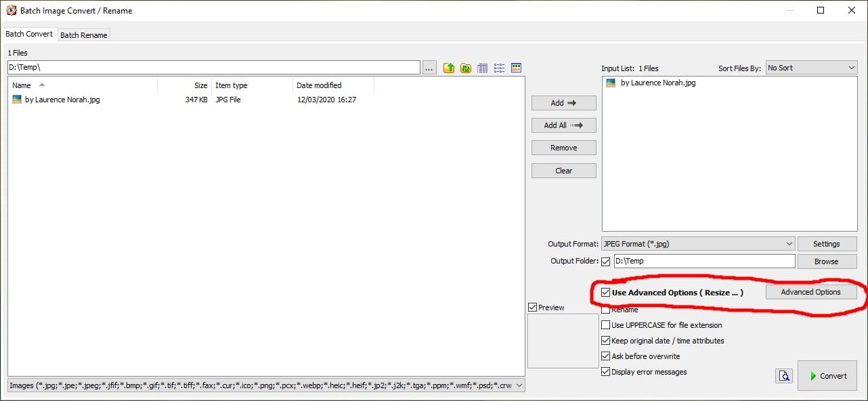Open the preview dialog beside Convert
The width and height of the screenshot is (868, 401).
tap(784, 375)
